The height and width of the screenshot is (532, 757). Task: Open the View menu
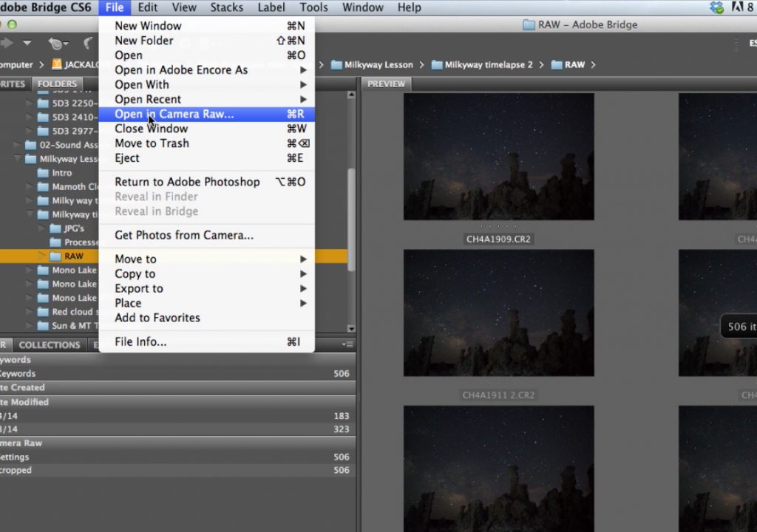tap(184, 7)
